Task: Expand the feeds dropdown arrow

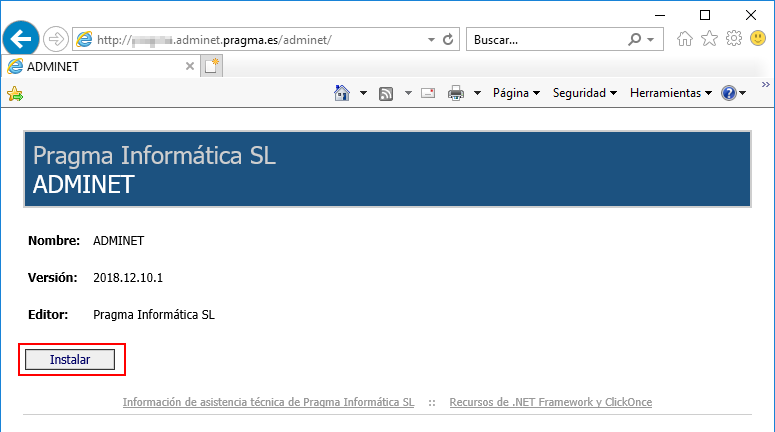Action: (x=408, y=93)
